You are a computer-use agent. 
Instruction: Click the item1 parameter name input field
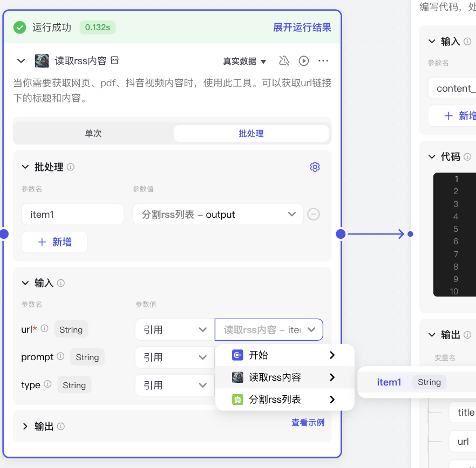72,214
